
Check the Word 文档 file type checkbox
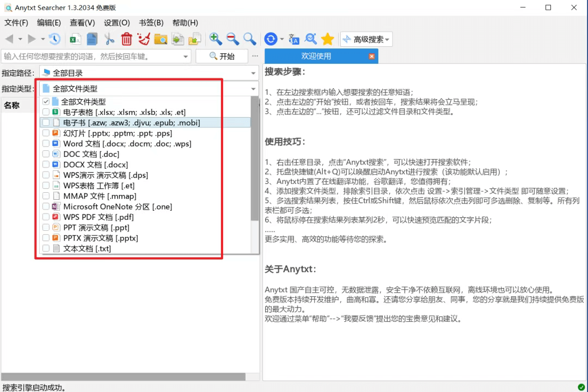point(46,144)
